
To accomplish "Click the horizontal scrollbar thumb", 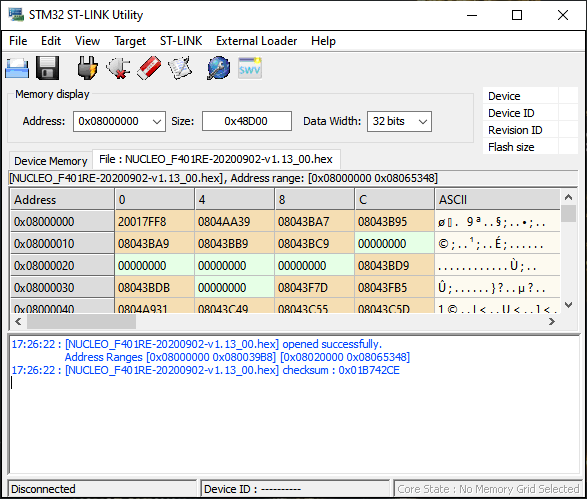I will (81, 322).
